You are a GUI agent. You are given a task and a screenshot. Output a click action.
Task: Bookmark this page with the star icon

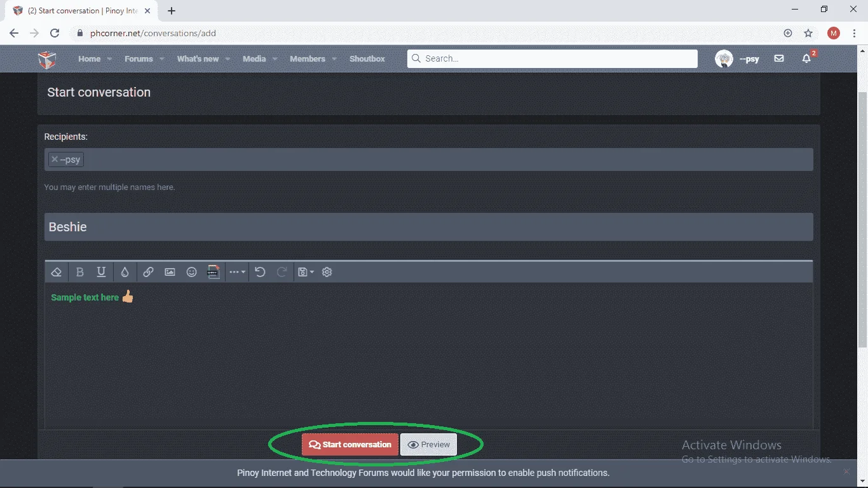[x=808, y=33]
